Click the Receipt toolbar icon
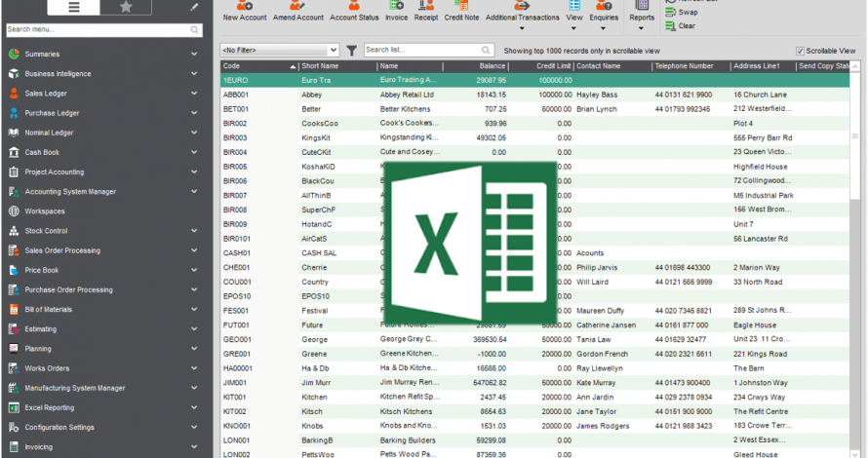The height and width of the screenshot is (458, 868). [x=425, y=6]
